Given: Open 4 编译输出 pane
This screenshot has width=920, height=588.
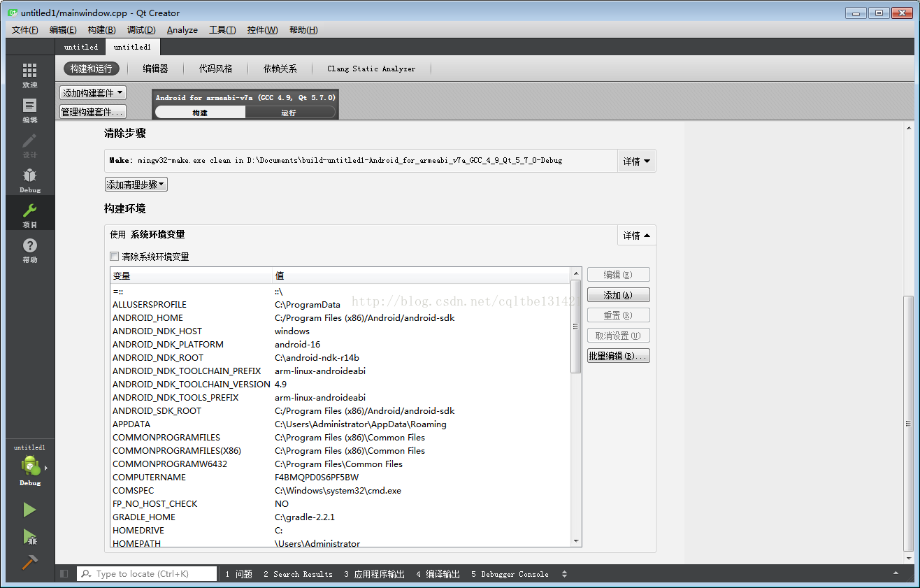Looking at the screenshot, I should coord(438,574).
